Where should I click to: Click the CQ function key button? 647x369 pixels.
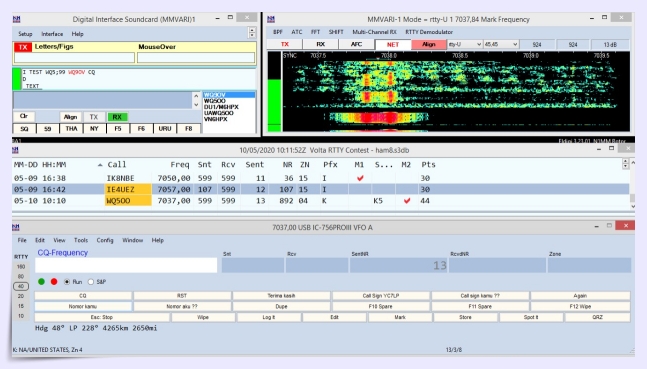pyautogui.click(x=83, y=296)
